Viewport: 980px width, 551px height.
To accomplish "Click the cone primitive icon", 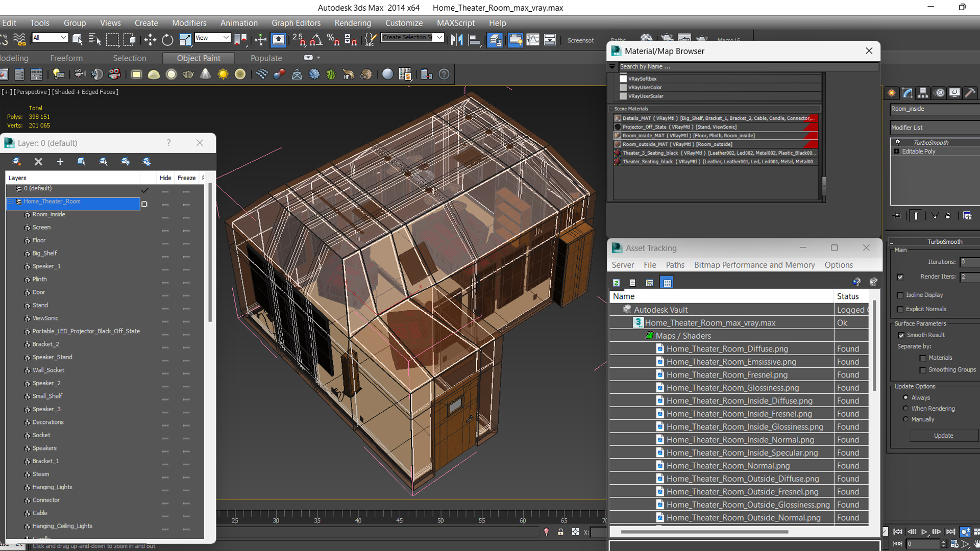I will (x=205, y=74).
